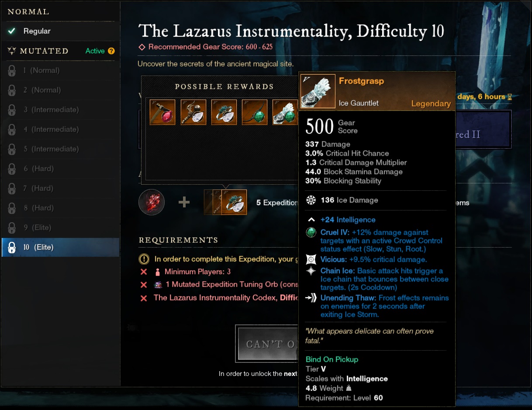Click the war hammer reward icon
532x410 pixels.
tap(193, 112)
